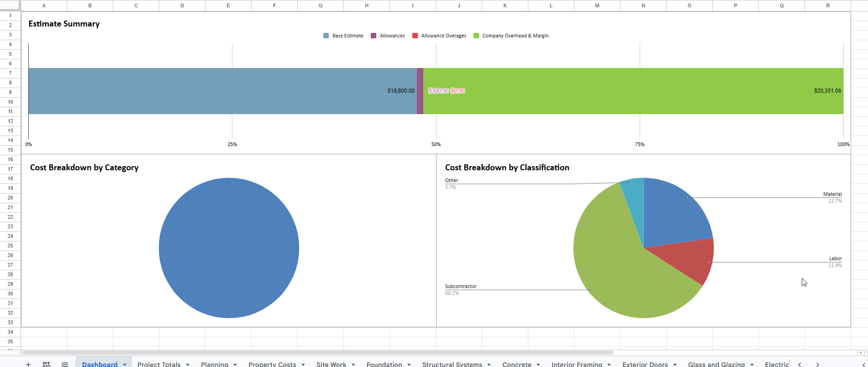
Task: Click the $18,800.00 base estimate bar label
Action: click(x=401, y=91)
